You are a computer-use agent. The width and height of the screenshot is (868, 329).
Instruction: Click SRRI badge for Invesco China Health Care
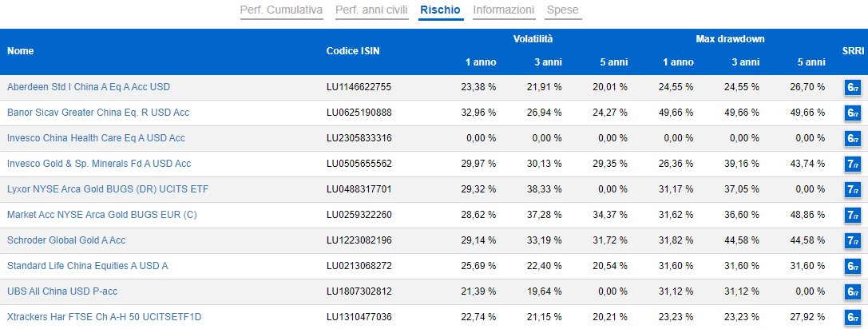852,138
